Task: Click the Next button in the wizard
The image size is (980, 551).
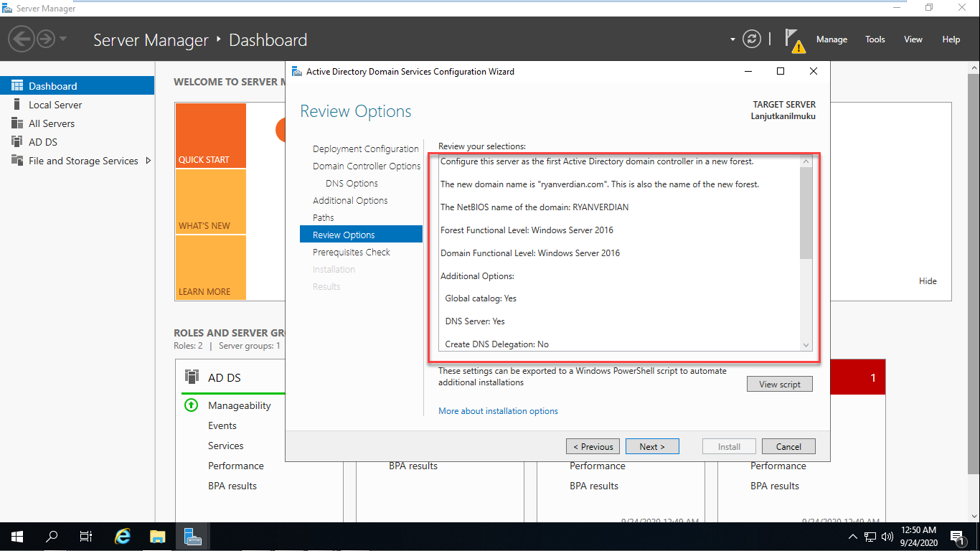Action: tap(651, 446)
